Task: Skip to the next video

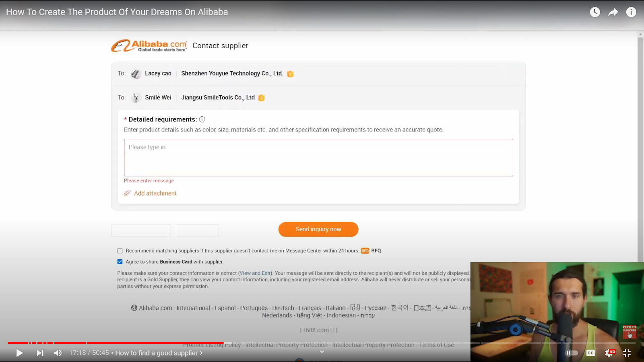Action: tap(40, 353)
